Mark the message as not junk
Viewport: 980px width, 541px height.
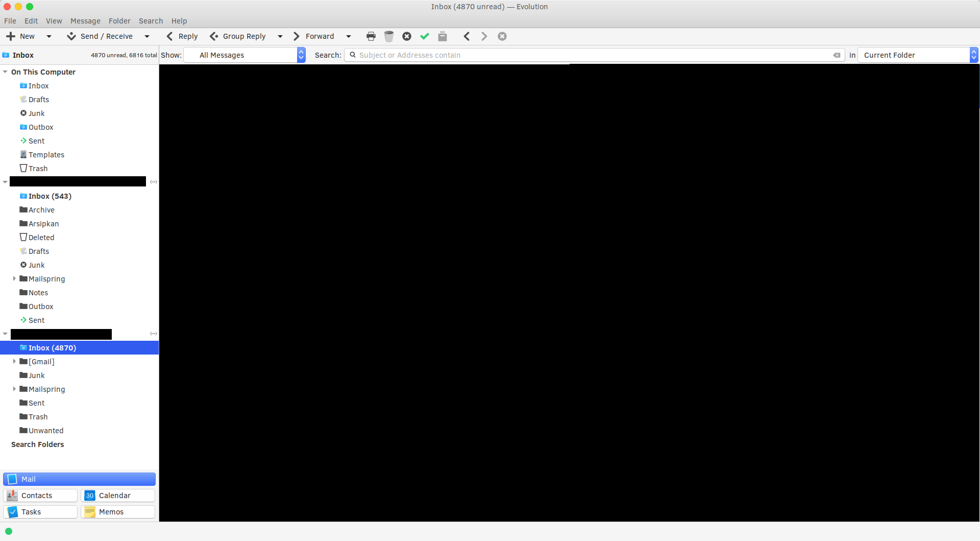coord(425,36)
